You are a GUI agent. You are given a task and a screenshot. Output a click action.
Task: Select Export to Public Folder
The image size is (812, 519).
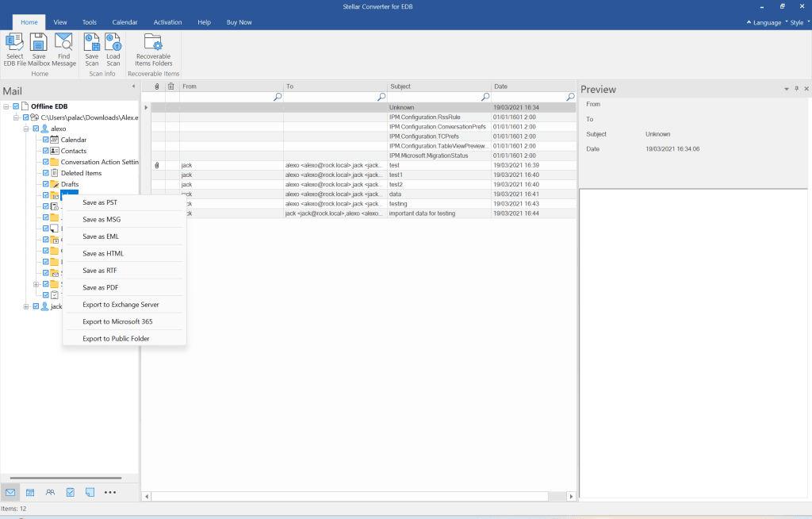pos(124,339)
